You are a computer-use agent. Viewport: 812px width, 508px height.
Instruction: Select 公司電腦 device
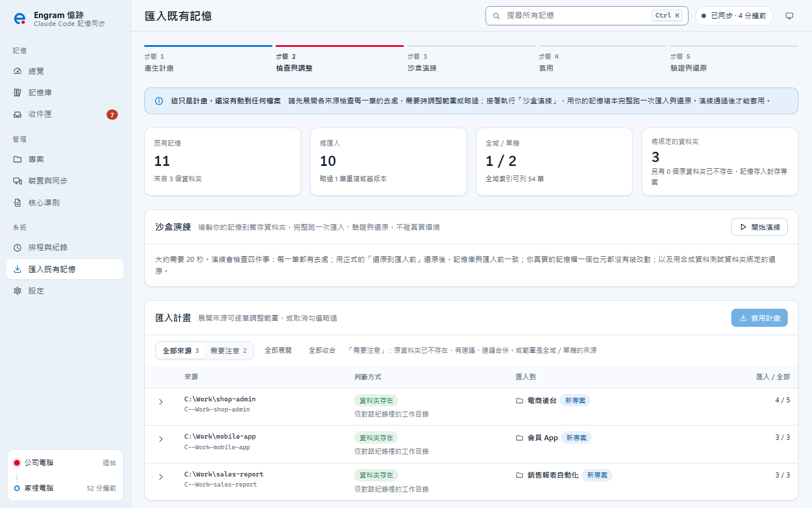click(x=65, y=463)
